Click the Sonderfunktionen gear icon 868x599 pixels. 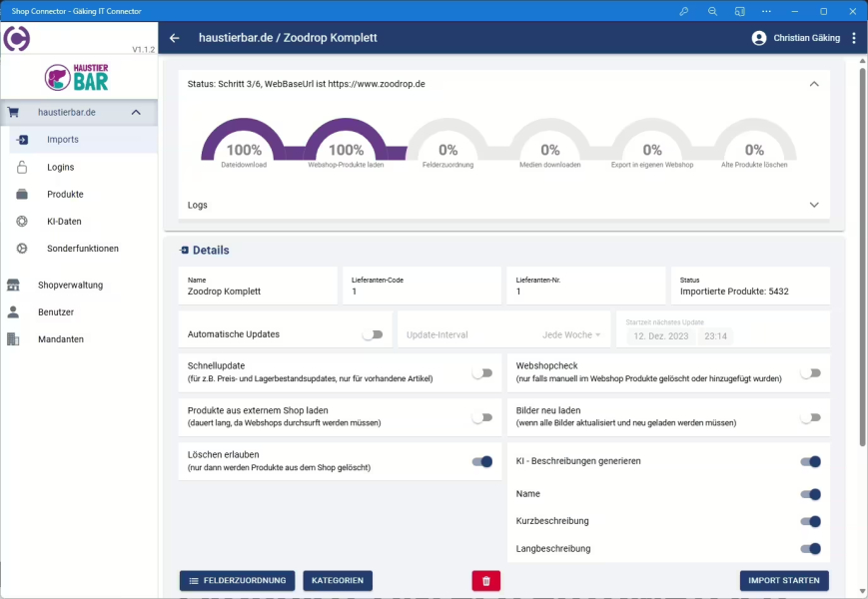(22, 249)
